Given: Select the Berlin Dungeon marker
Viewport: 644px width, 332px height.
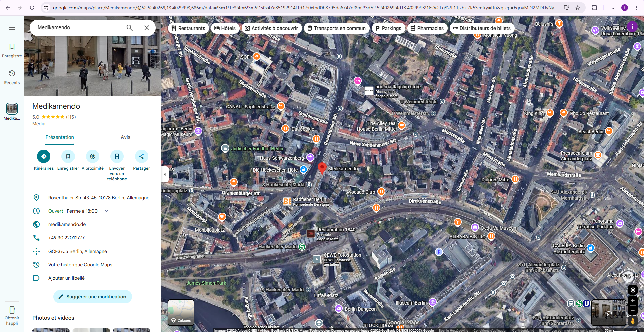Looking at the screenshot, I should [x=339, y=309].
